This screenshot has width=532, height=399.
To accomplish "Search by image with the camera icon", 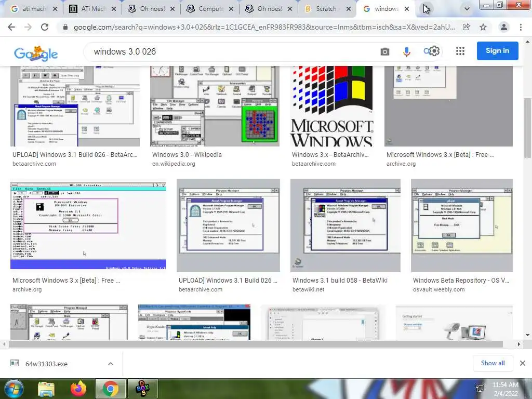I will tap(385, 51).
